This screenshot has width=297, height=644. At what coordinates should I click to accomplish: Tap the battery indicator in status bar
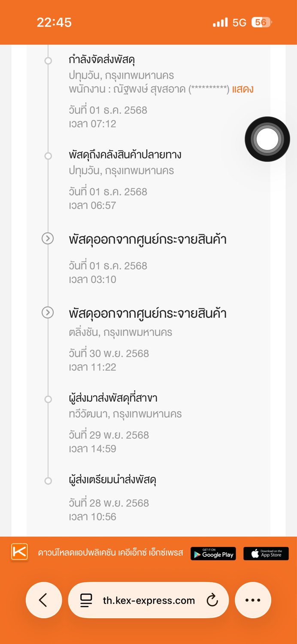261,22
